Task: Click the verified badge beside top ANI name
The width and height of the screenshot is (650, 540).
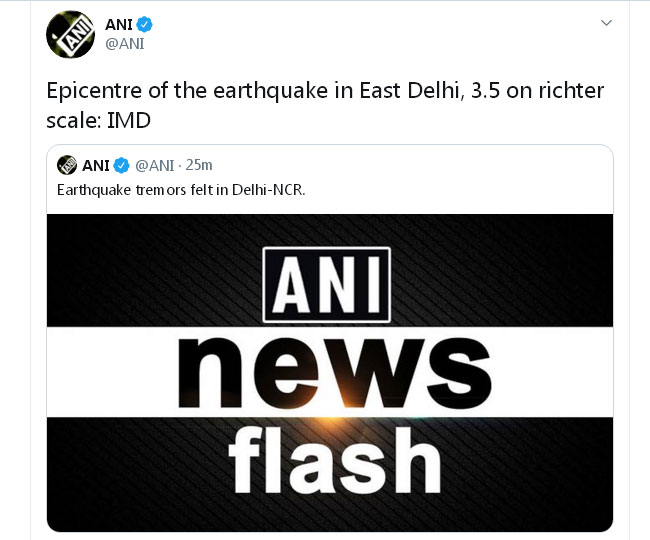Action: (x=144, y=24)
